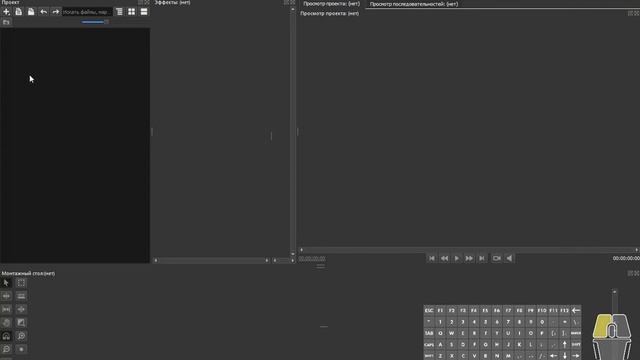Click Effects panel scroll down arrow
Viewport: 640px width, 360px height.
pyautogui.click(x=293, y=254)
